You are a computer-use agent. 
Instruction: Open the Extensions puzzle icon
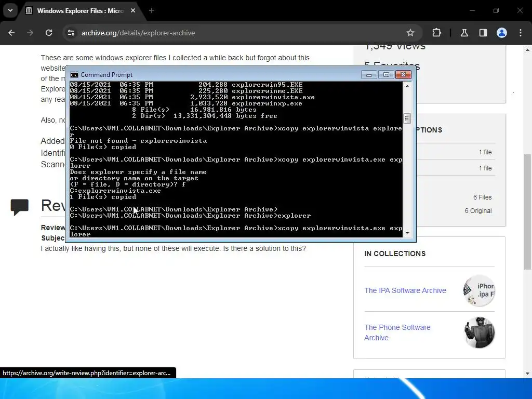pos(436,33)
